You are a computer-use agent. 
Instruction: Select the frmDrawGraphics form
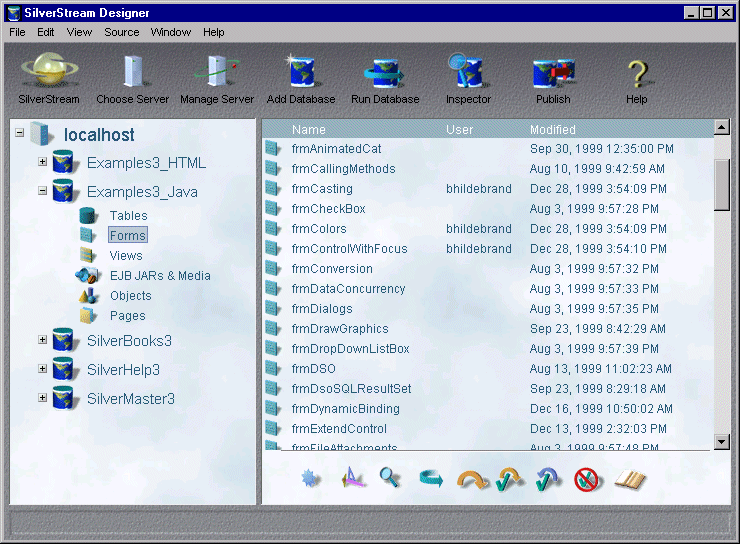pyautogui.click(x=340, y=329)
